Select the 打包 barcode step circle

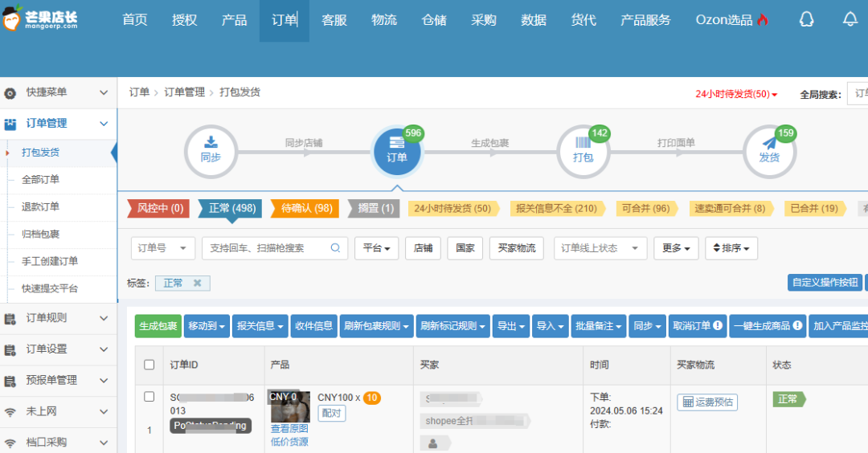pos(583,151)
